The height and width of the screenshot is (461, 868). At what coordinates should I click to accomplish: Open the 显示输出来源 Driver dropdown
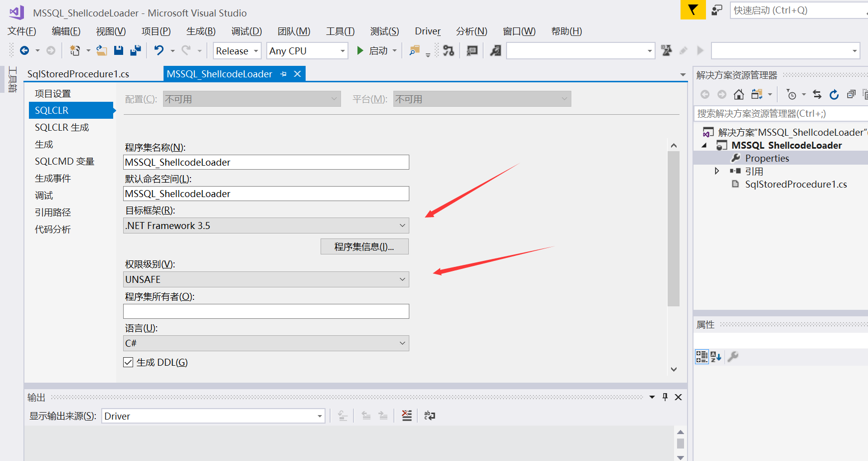(213, 416)
